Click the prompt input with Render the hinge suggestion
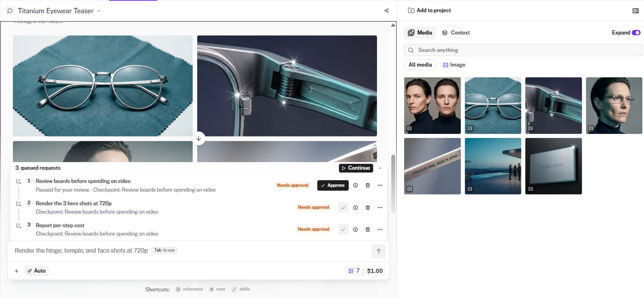This screenshot has width=644, height=298. 190,251
